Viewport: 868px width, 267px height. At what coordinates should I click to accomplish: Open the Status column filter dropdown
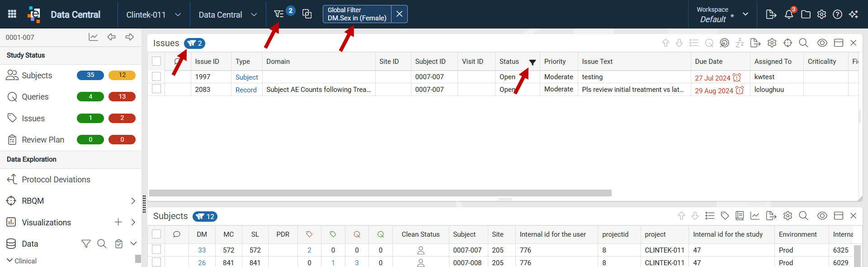(533, 62)
